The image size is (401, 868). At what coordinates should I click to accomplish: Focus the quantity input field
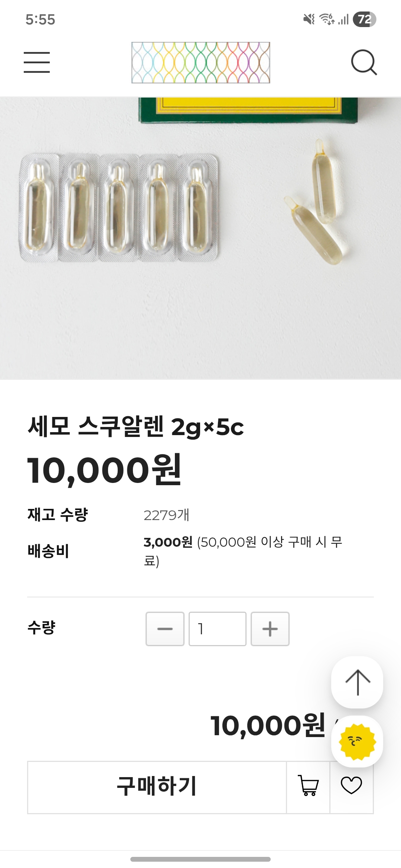pos(217,629)
